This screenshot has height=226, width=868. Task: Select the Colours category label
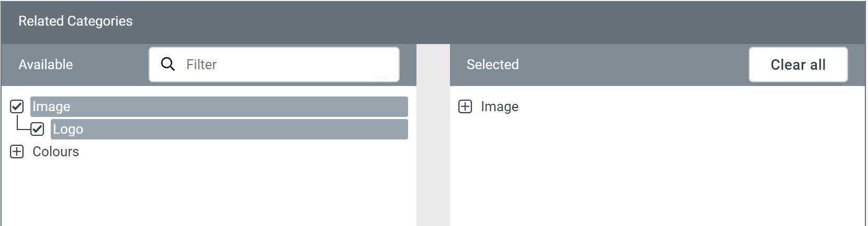(x=55, y=152)
